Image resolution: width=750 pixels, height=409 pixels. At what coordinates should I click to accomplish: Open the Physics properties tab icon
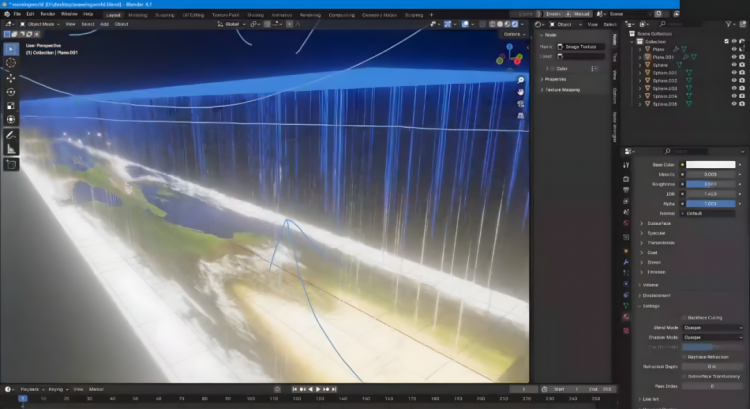(x=626, y=284)
